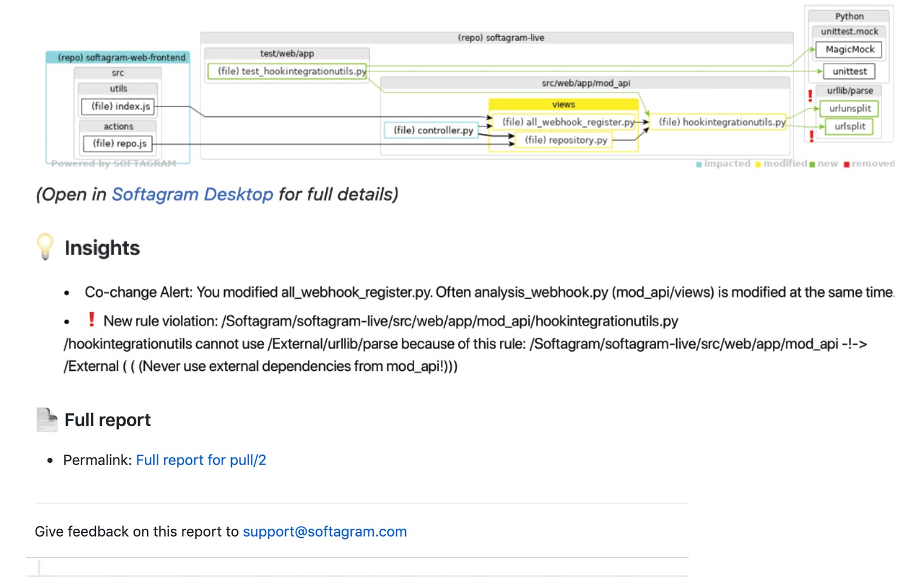
Task: Click the lightbulb Insights icon
Action: click(x=46, y=247)
